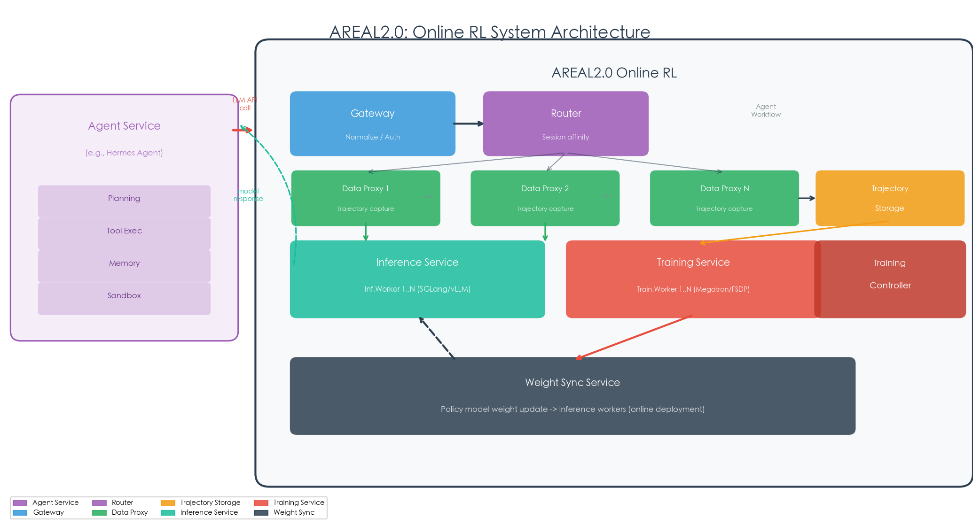Image resolution: width=980 pixels, height=526 pixels.
Task: Click the Training Service block
Action: (x=693, y=279)
